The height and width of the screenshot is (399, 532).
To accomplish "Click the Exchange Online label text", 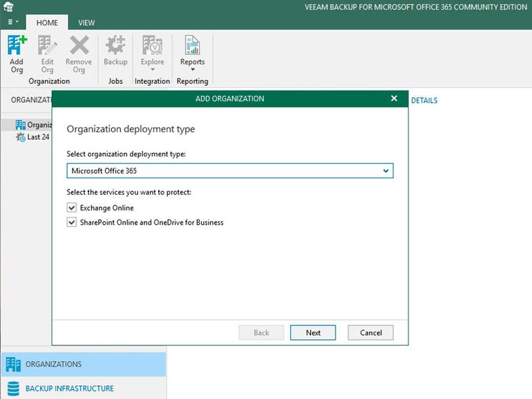I will pos(107,207).
